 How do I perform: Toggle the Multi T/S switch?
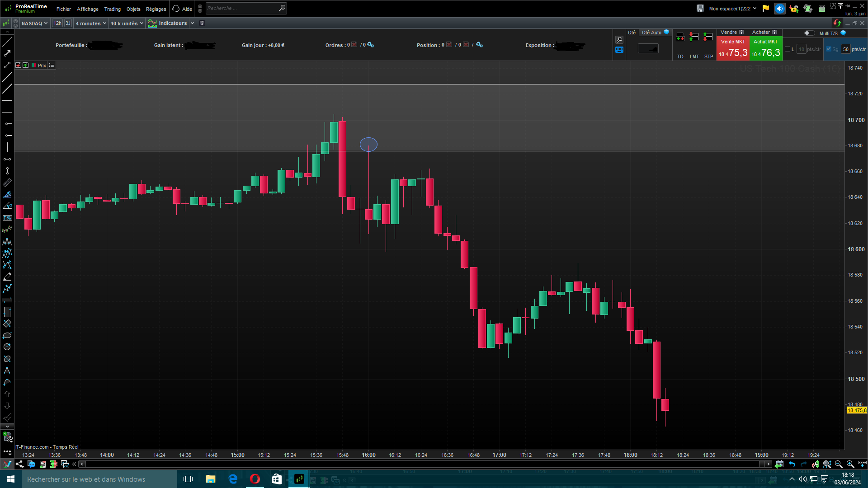pyautogui.click(x=809, y=33)
